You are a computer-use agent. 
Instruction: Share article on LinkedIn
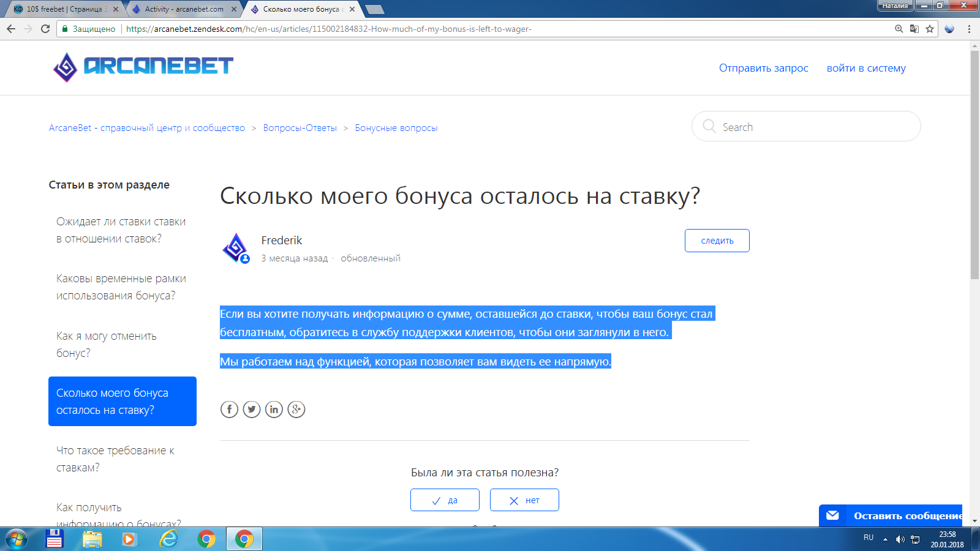(x=274, y=409)
